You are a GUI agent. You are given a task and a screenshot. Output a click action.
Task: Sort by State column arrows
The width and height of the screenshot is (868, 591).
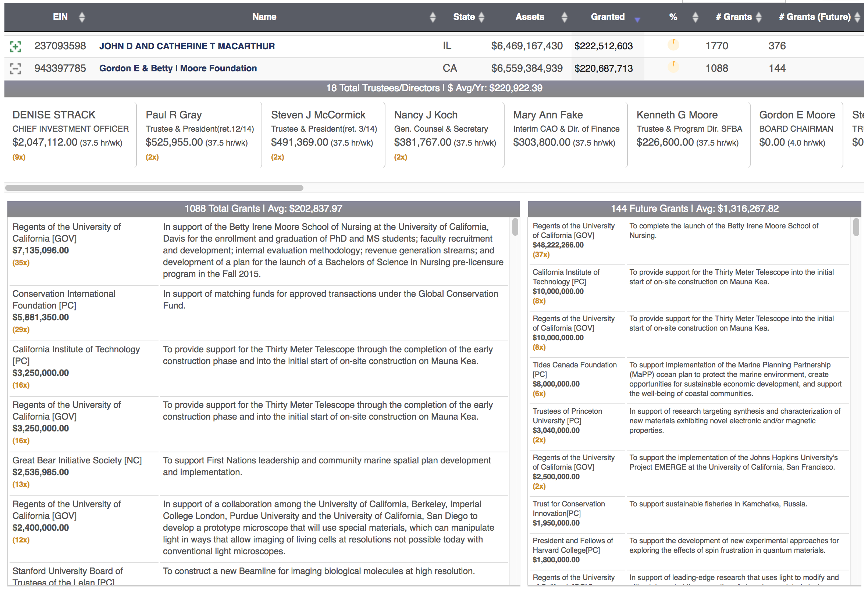[481, 17]
